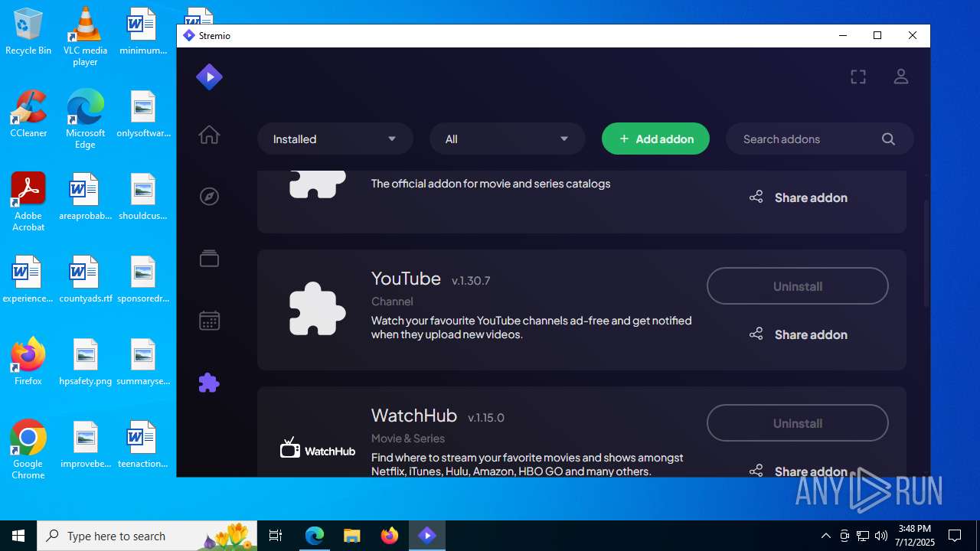The width and height of the screenshot is (980, 551).
Task: Click the WatchHub addon title
Action: pyautogui.click(x=414, y=416)
